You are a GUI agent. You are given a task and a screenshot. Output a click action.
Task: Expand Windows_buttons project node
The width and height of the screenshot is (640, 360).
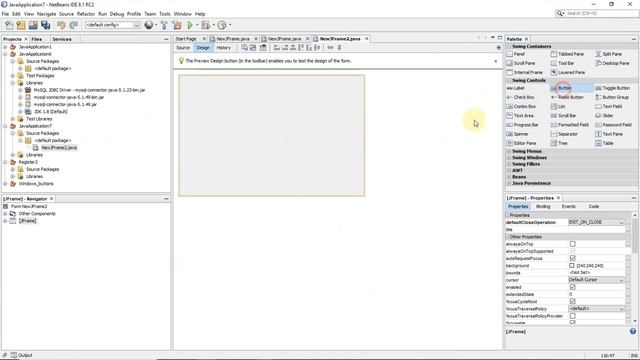click(5, 184)
